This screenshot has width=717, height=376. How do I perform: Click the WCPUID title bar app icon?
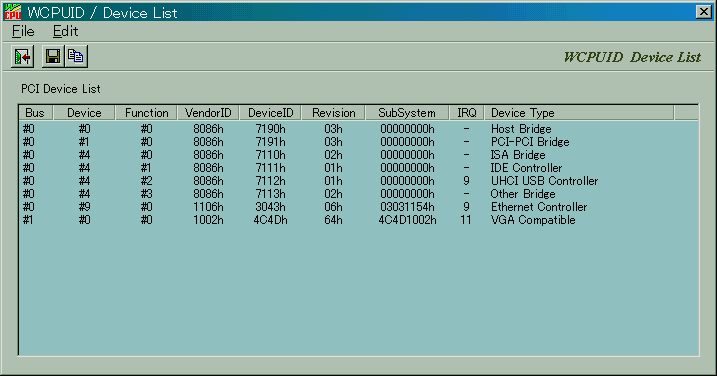[12, 12]
